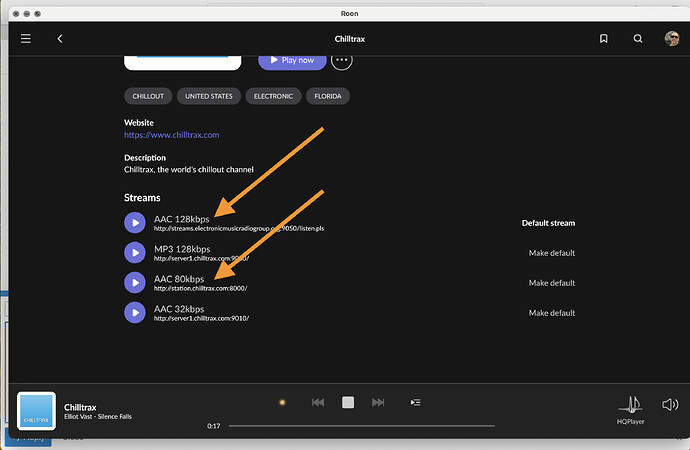This screenshot has width=690, height=450.
Task: Open the HQPlayer zone selector
Action: click(631, 410)
